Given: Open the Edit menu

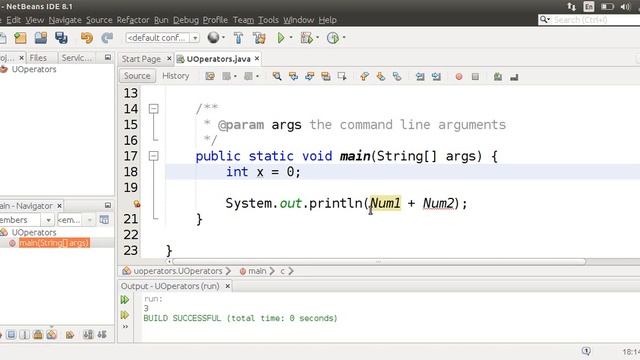Looking at the screenshot, I should coord(13,20).
